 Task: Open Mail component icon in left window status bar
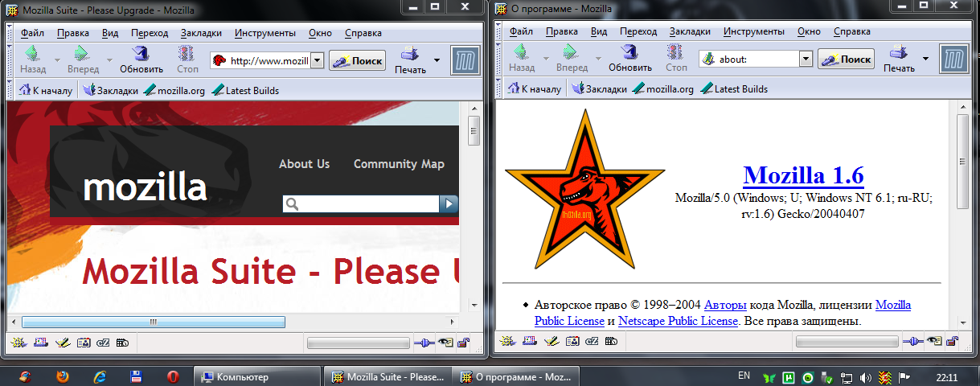point(42,343)
